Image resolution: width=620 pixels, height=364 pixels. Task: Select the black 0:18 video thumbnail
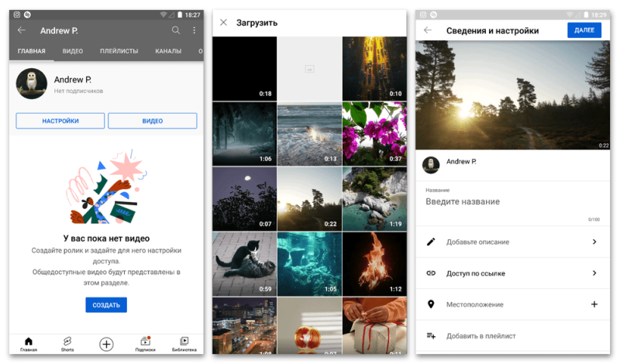244,68
